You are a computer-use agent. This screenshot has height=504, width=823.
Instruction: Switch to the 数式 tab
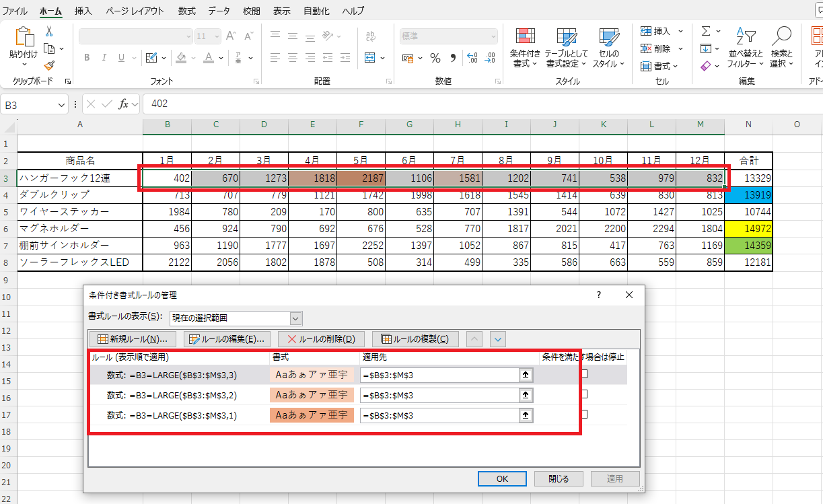tap(187, 11)
